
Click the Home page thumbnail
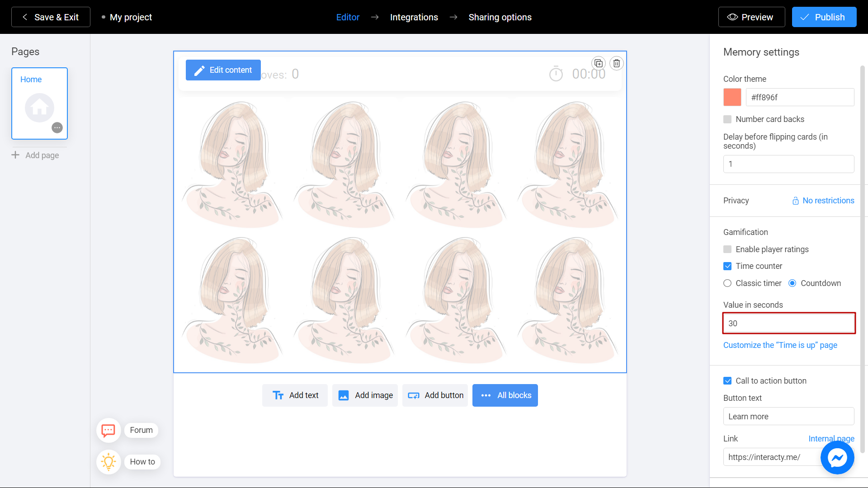point(39,103)
